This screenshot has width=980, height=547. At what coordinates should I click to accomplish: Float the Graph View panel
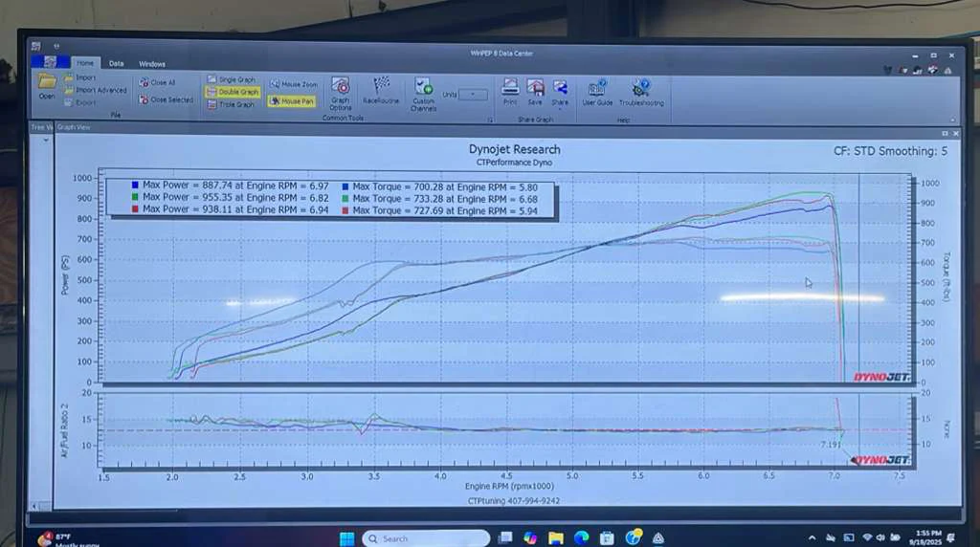click(x=945, y=134)
